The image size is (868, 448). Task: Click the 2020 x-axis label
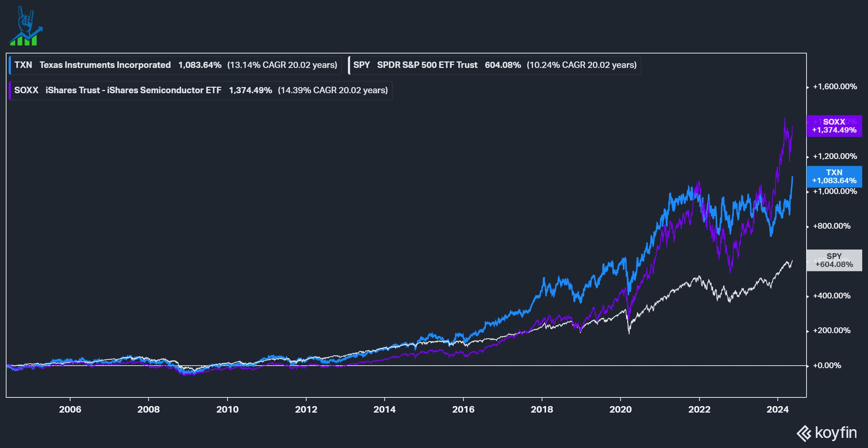tap(621, 409)
